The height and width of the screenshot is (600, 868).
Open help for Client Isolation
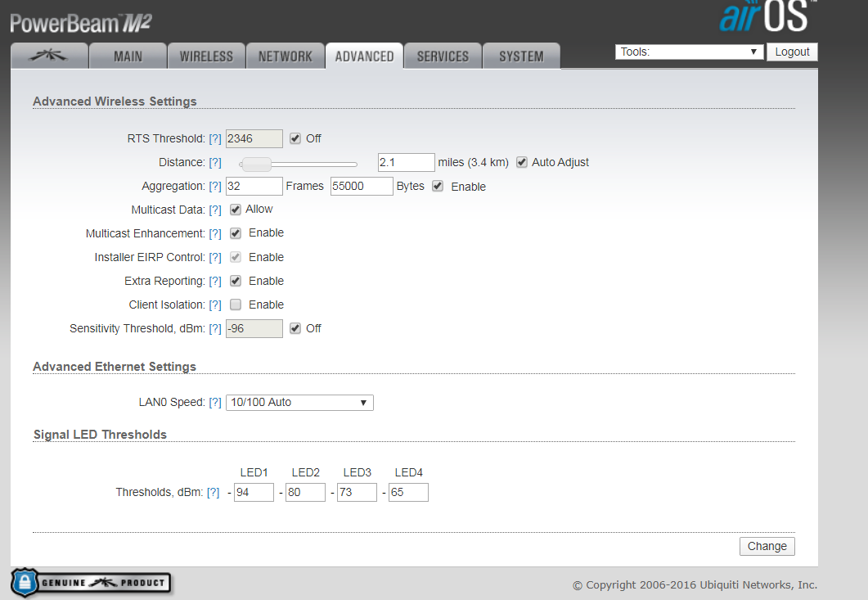point(215,305)
